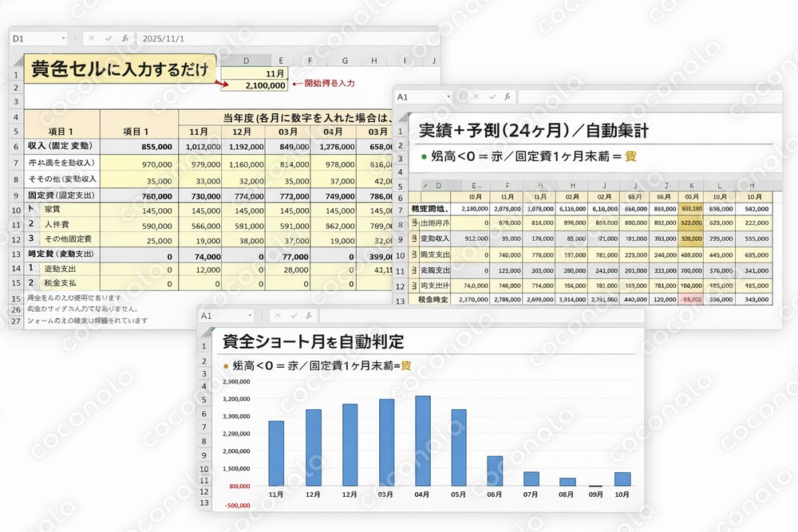Screen dimensions: 798x532
Task: Click the cell showing 1,012,000
Action: click(x=200, y=147)
